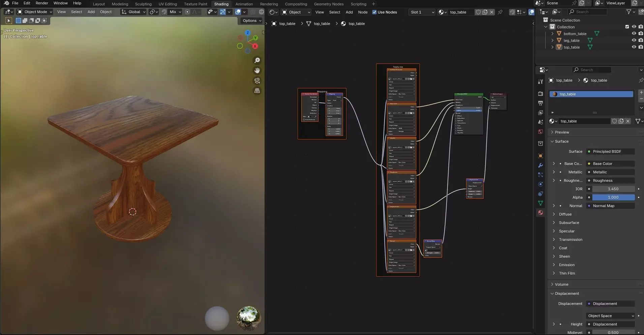Open the Object Constraints properties tab
The width and height of the screenshot is (644, 335).
[x=541, y=194]
